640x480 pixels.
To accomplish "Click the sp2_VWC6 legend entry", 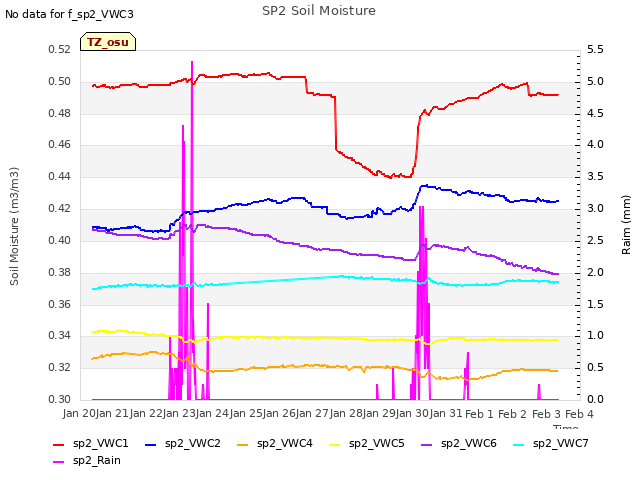I will coord(459,444).
